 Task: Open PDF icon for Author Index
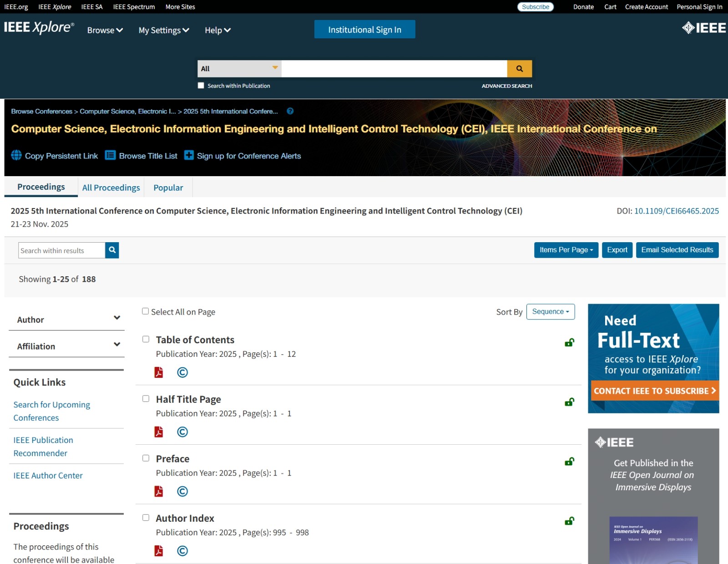click(158, 551)
